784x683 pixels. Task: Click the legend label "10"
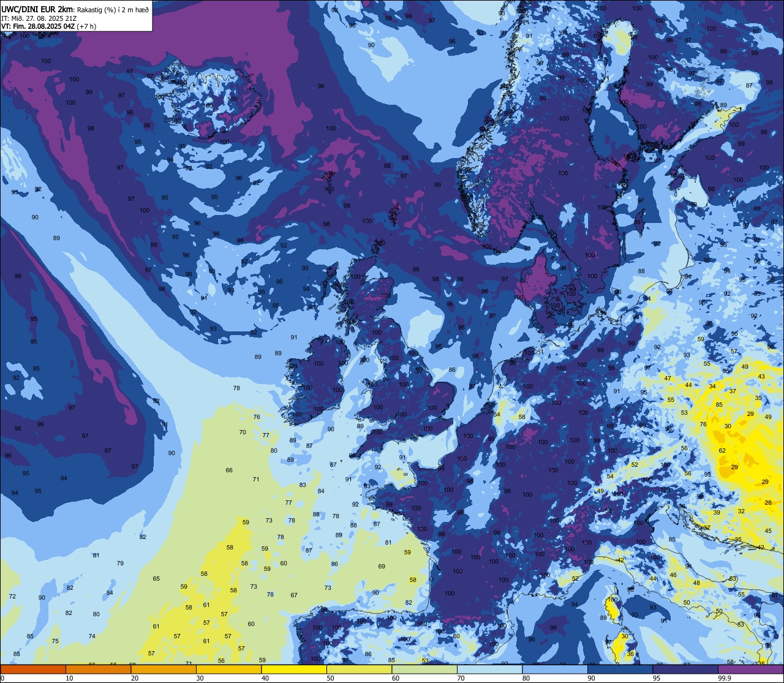click(70, 678)
